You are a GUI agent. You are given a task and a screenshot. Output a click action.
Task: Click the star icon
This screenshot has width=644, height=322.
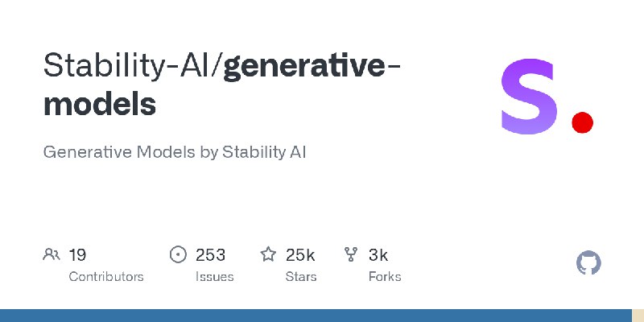[x=268, y=254]
